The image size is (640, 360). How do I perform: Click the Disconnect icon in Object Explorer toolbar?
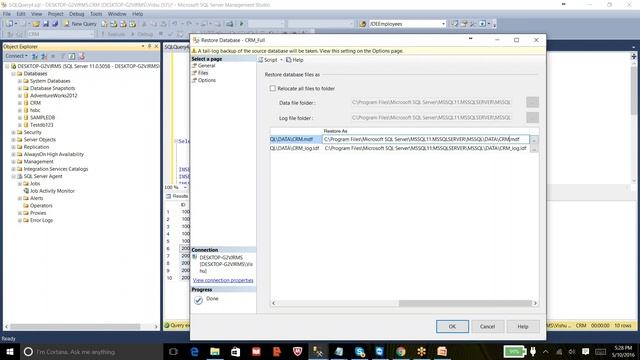click(44, 56)
